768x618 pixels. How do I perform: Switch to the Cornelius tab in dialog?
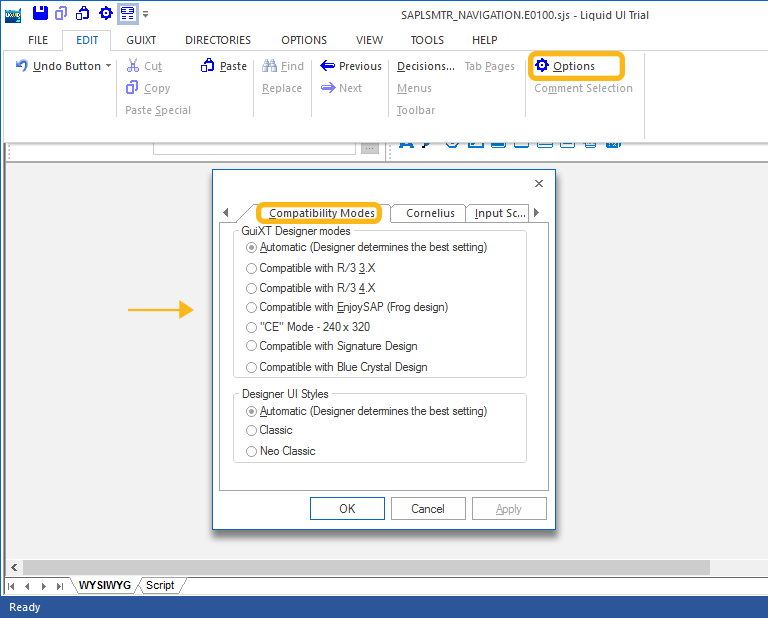pos(430,213)
